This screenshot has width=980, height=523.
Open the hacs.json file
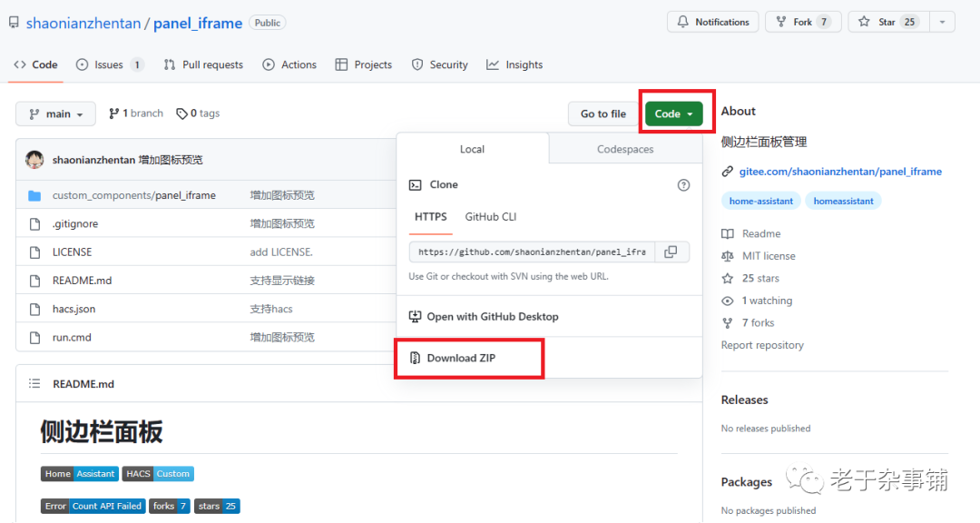pyautogui.click(x=73, y=309)
